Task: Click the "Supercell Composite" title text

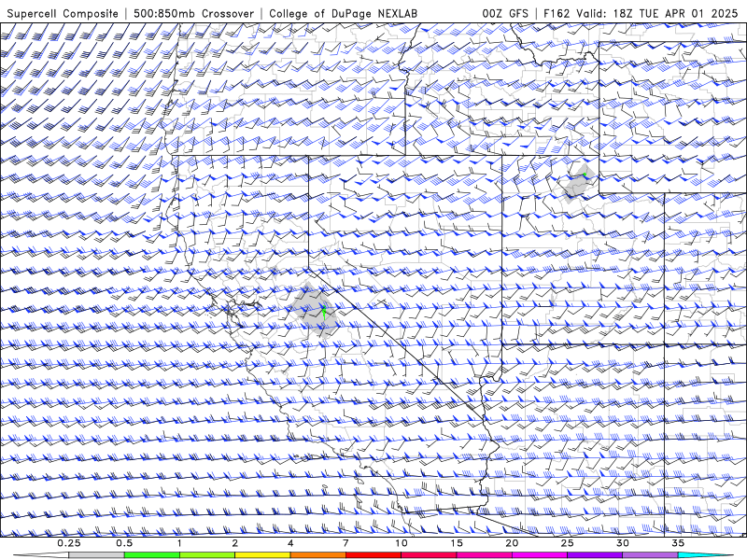Action: click(63, 13)
